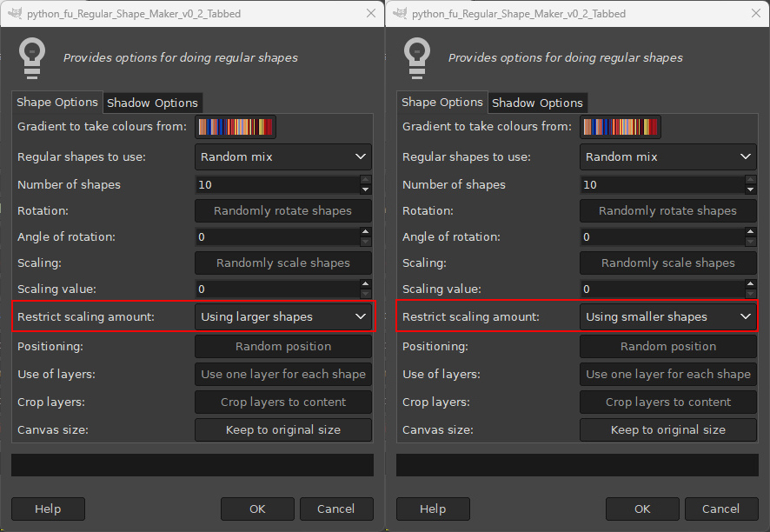Open Shadow Options tab in the smaller-shapes dialog

coord(537,103)
